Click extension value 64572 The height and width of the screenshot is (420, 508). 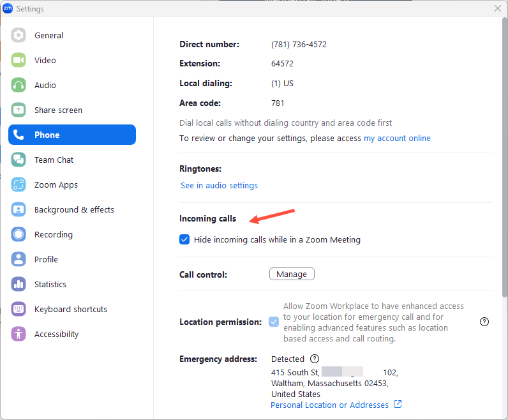282,64
